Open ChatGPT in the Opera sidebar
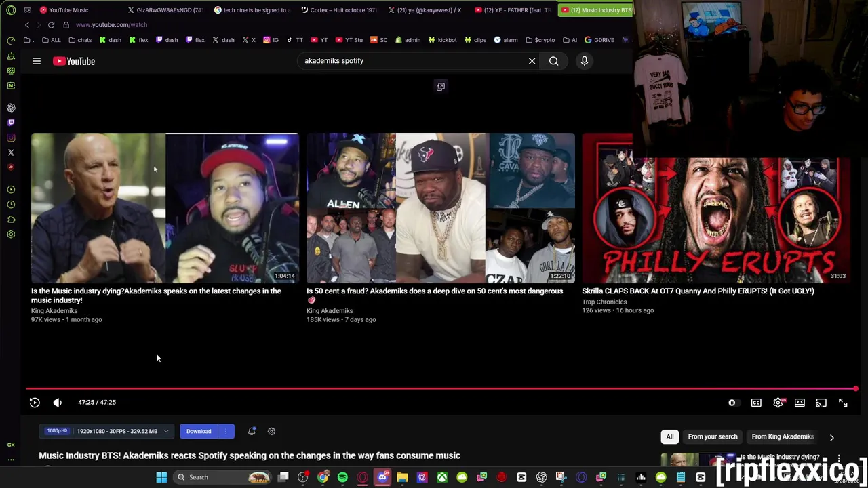 click(11, 108)
